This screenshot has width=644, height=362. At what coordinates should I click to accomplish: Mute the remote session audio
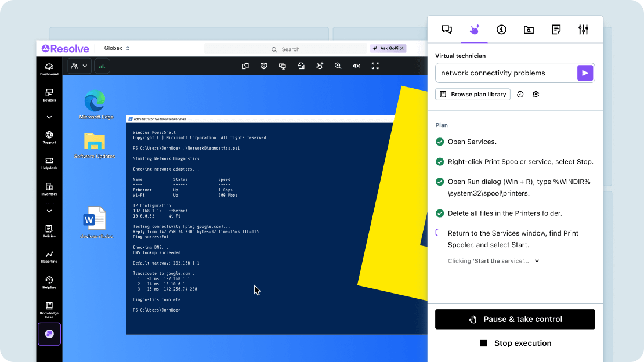click(x=356, y=66)
